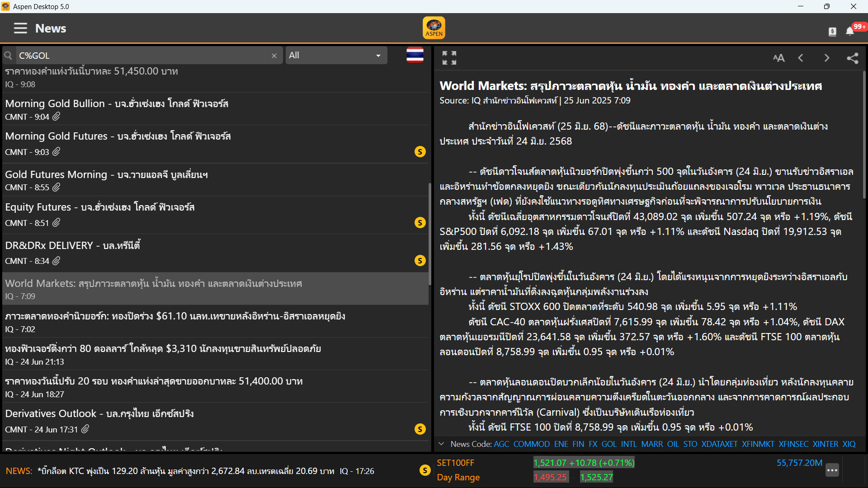
Task: Click the Aspen logo in the header
Action: (x=434, y=28)
